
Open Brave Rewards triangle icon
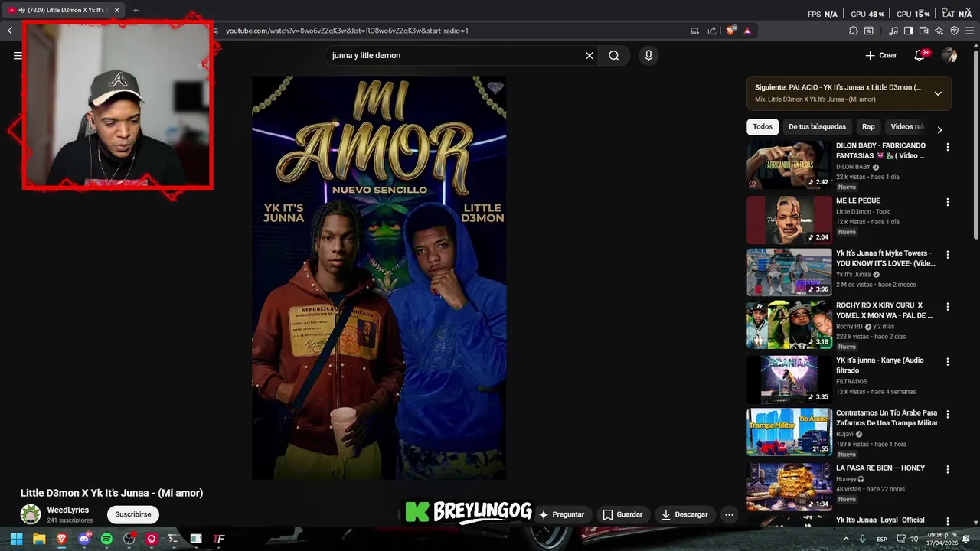(x=747, y=31)
